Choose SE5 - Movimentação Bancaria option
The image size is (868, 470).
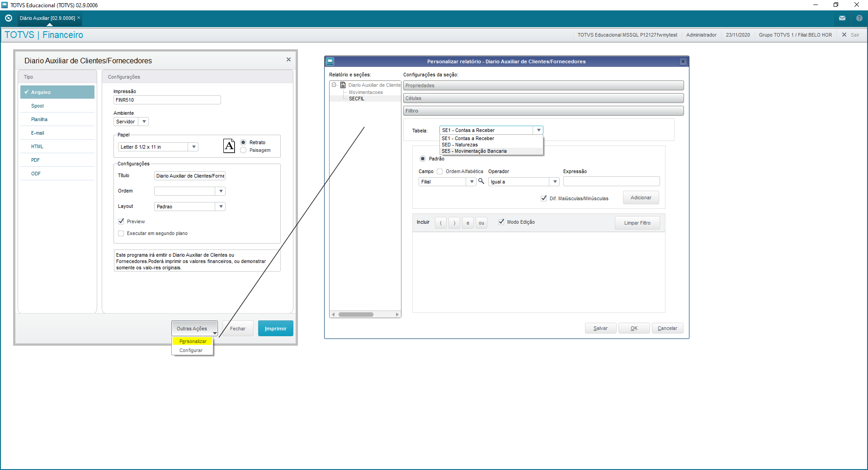pyautogui.click(x=492, y=151)
